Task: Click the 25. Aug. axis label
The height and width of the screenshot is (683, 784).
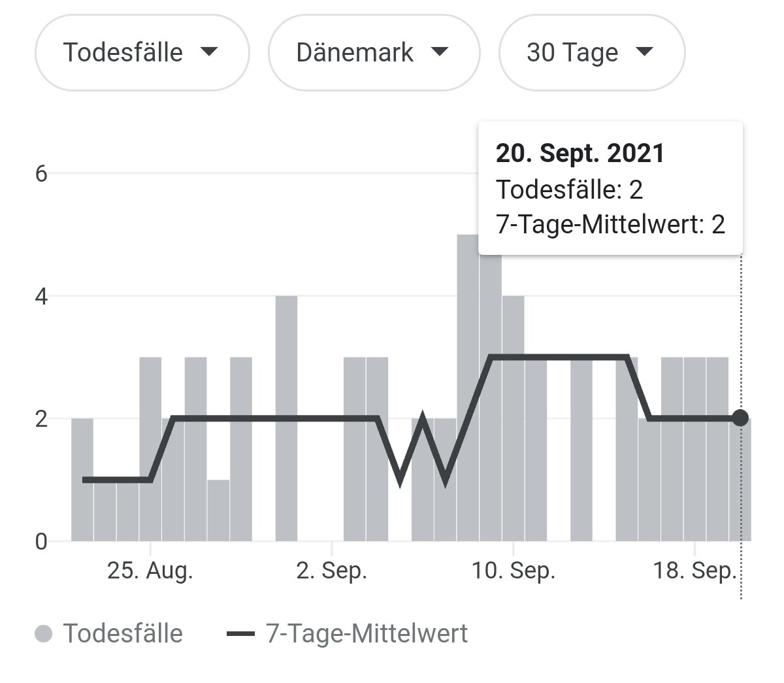Action: 150,571
